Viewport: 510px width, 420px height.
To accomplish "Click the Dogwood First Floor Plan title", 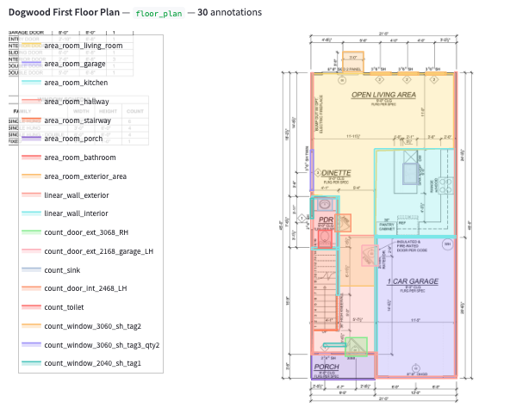I will point(64,12).
